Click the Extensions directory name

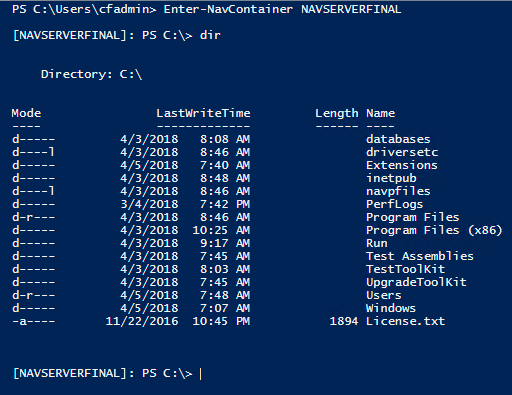(402, 165)
